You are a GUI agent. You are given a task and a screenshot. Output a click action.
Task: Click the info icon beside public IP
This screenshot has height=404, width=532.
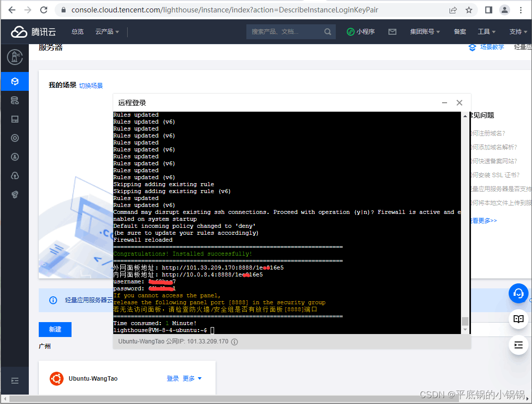[234, 342]
